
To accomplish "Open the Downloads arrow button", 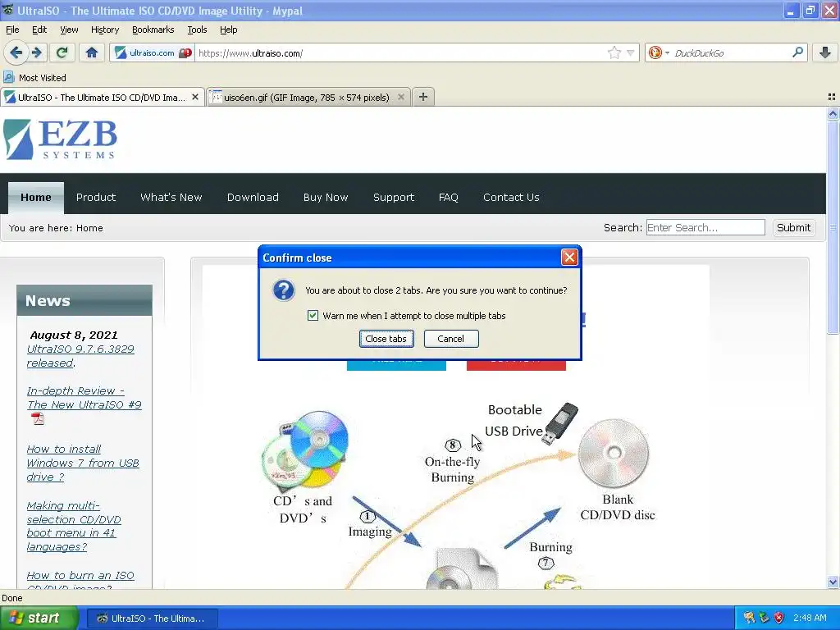I will click(x=825, y=52).
